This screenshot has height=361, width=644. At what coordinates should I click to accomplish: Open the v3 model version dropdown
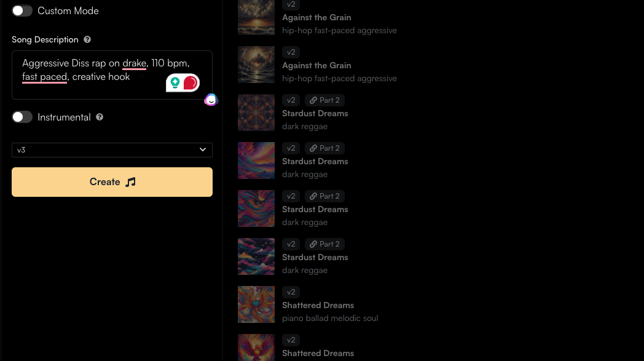[x=112, y=150]
